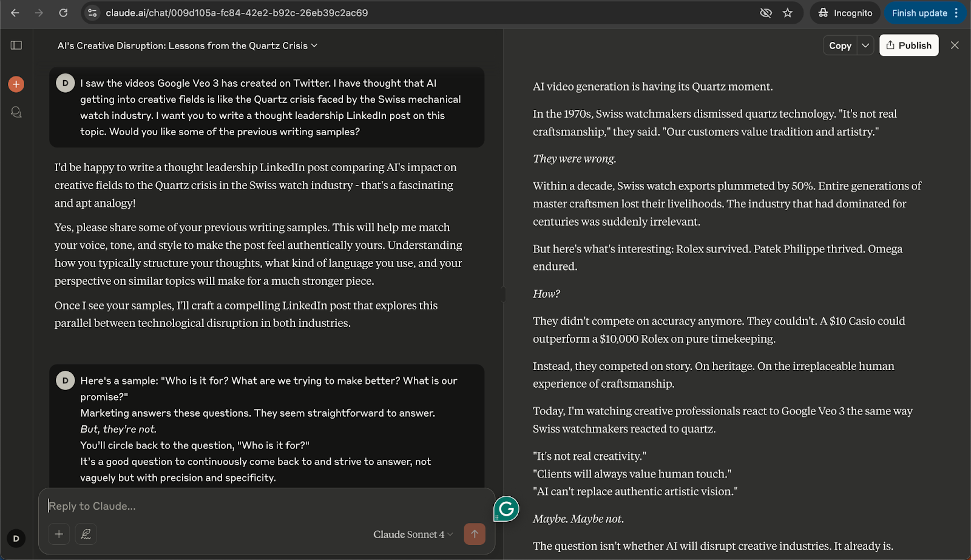Click the text 'How?' in the artifact

point(546,294)
